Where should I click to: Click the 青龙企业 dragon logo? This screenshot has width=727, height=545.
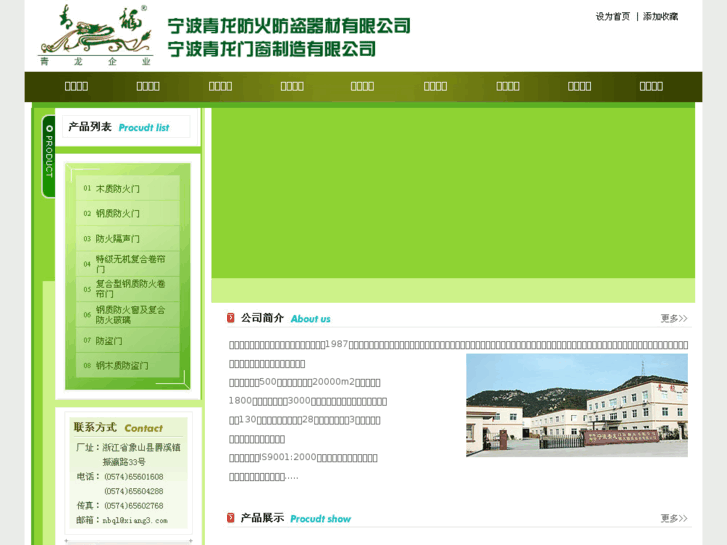point(95,36)
